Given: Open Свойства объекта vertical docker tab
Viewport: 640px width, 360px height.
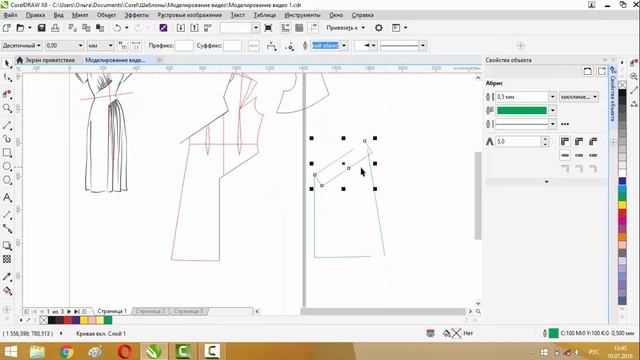Looking at the screenshot, I should 613,94.
